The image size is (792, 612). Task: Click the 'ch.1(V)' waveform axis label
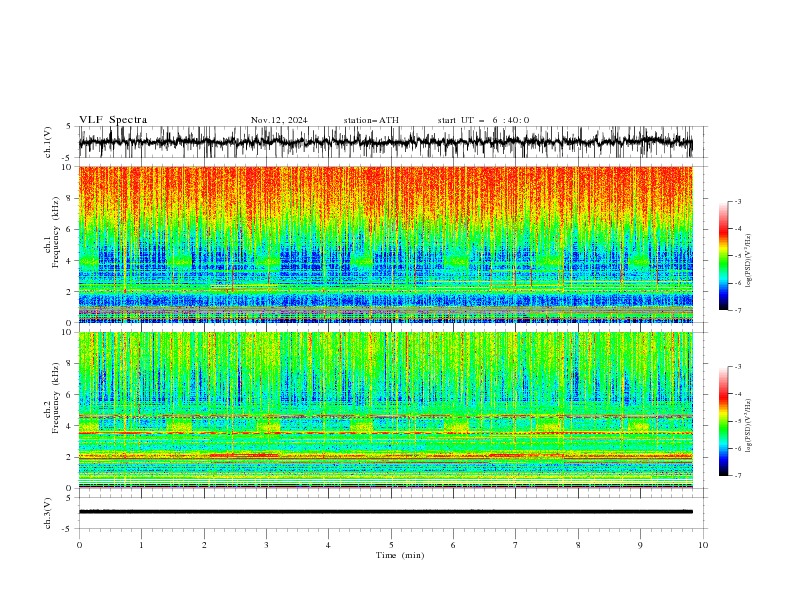click(x=48, y=142)
